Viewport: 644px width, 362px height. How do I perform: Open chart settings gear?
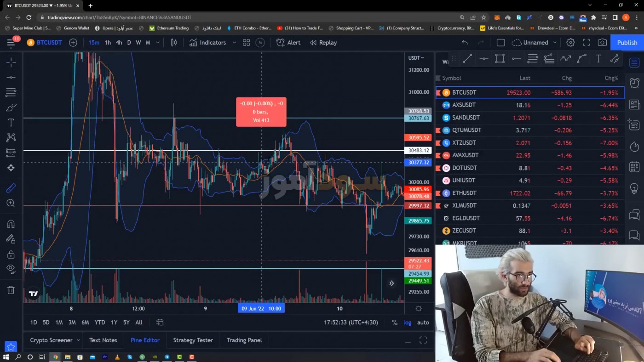pyautogui.click(x=570, y=43)
